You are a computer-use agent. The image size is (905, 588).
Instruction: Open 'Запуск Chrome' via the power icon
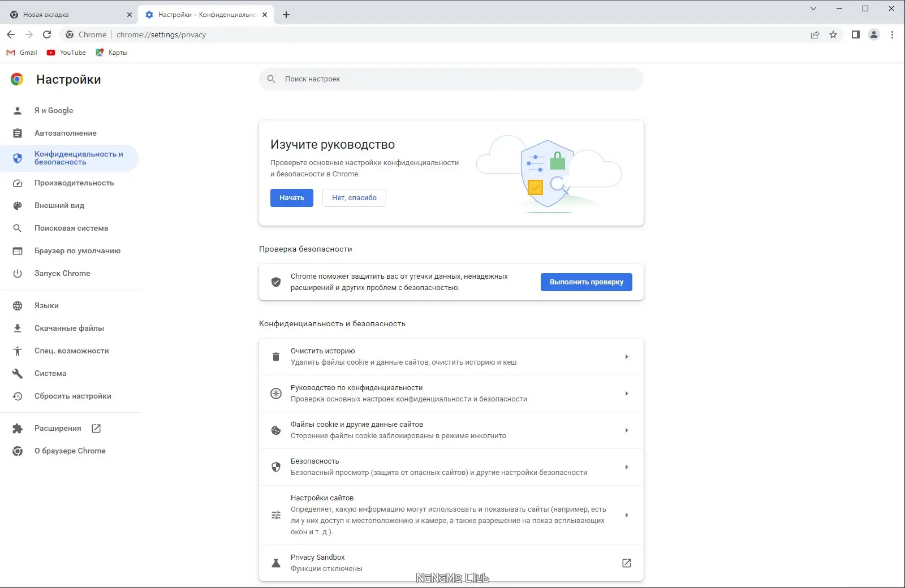tap(18, 273)
